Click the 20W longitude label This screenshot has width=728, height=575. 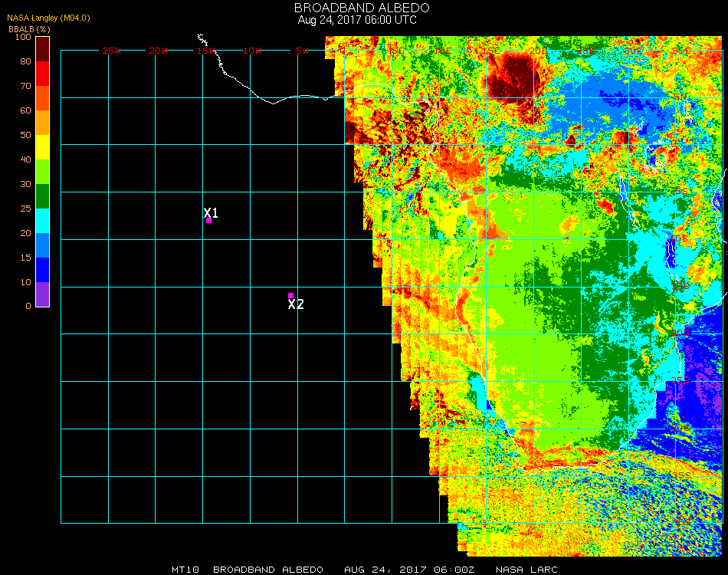(159, 51)
